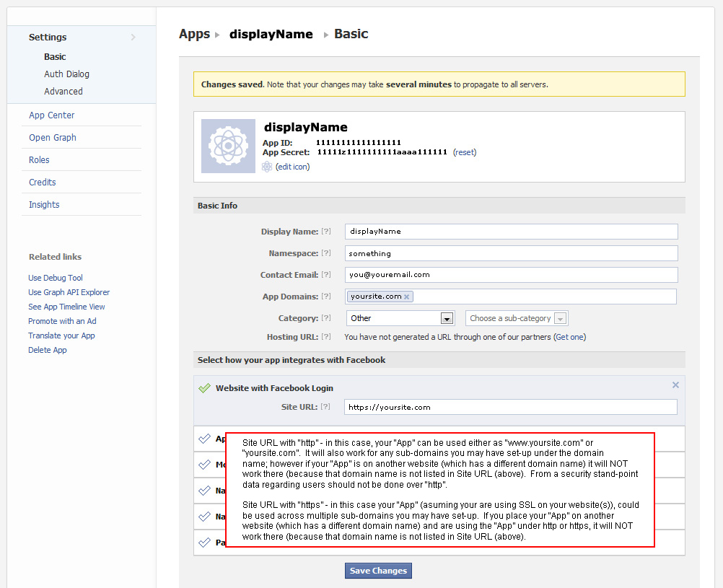Open the Advanced settings page
Viewport: 723px width, 588px height.
[63, 92]
